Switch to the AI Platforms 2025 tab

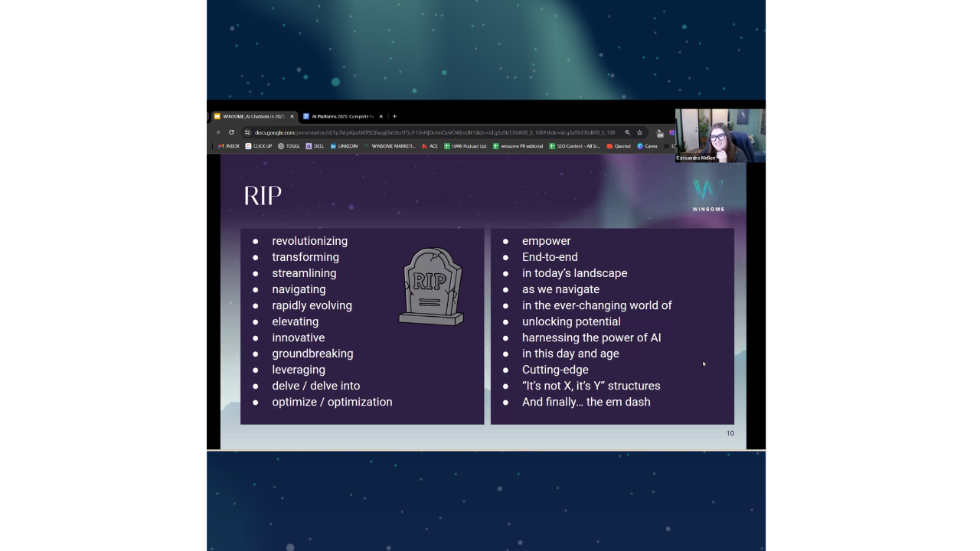[342, 116]
